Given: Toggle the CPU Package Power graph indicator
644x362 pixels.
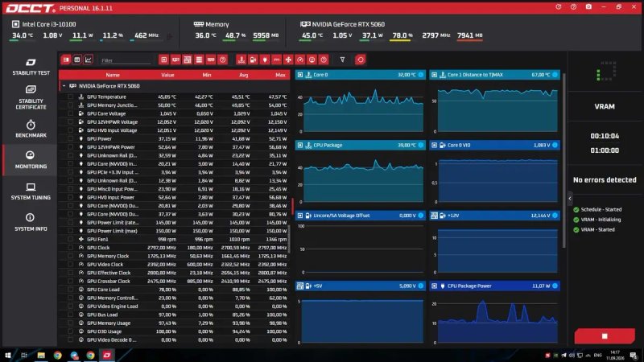Looking at the screenshot, I should click(555, 286).
